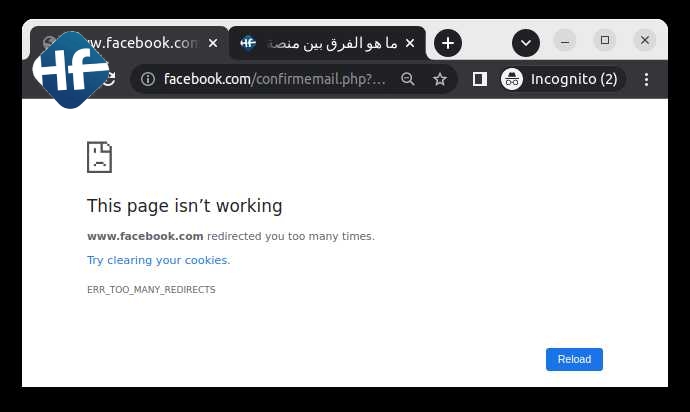The width and height of the screenshot is (690, 412).
Task: Open the Incognito (2) profile indicator
Action: coord(560,79)
